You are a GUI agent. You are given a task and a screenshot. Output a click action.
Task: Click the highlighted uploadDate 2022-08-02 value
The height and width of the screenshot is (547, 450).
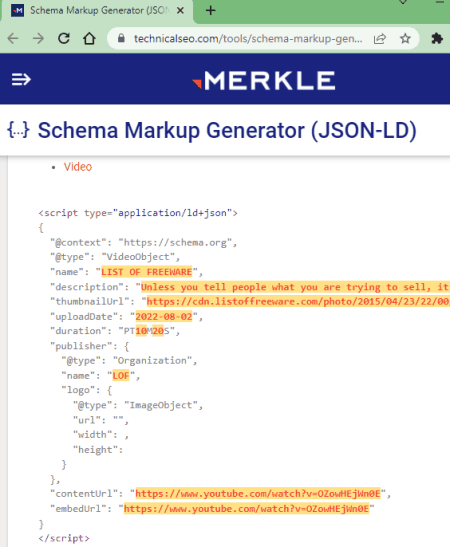point(164,316)
